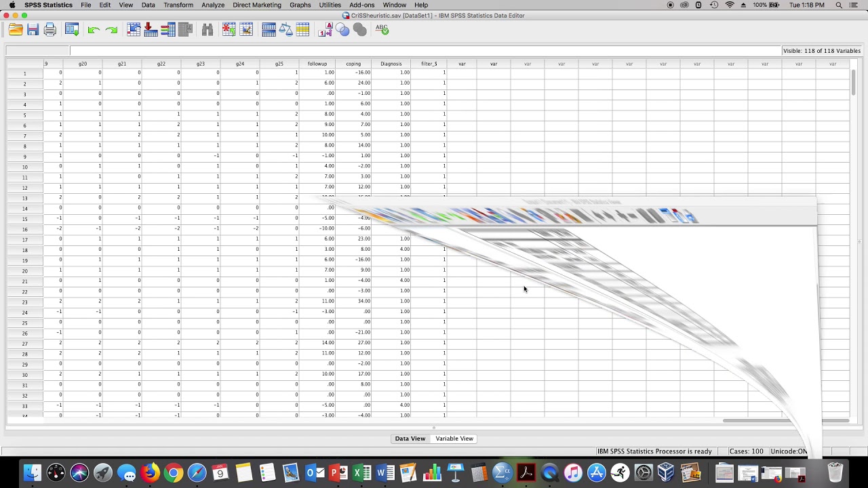Switch to Data View tab

point(410,439)
